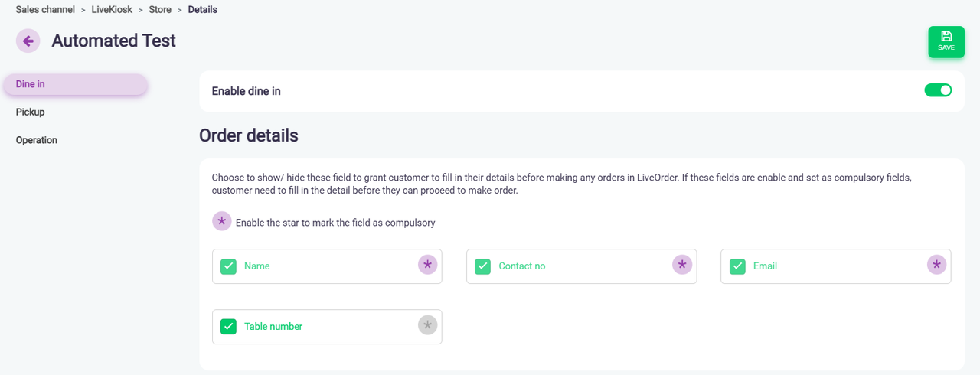Go to the Store breadcrumb link
This screenshot has width=980, height=375.
click(x=160, y=10)
